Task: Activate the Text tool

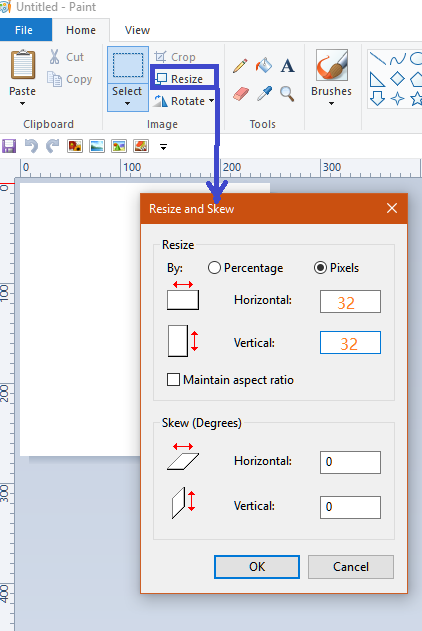Action: 287,66
